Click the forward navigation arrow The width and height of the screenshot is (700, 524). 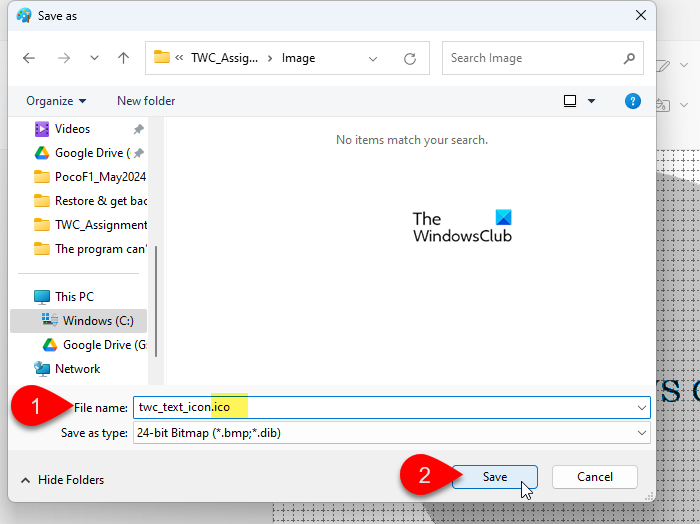[x=64, y=58]
